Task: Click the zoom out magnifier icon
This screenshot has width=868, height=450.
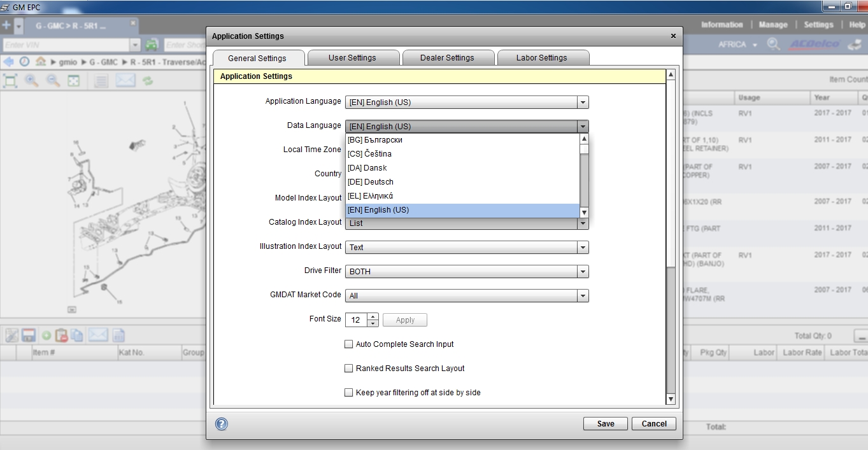Action: click(53, 81)
